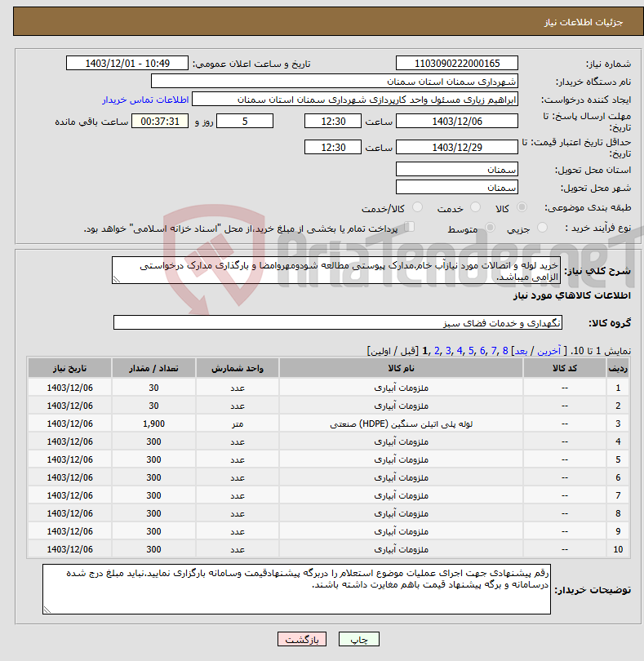644x661 pixels.
Task: Go to page 3 of items
Action: pos(448,351)
